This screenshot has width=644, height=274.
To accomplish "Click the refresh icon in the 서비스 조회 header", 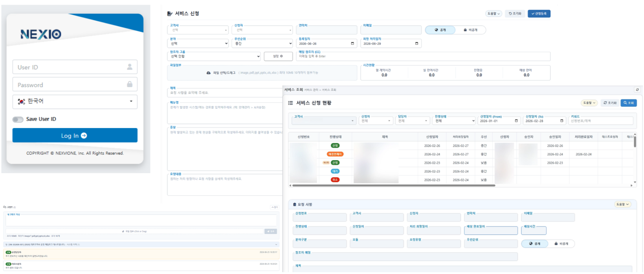I will coord(637,90).
